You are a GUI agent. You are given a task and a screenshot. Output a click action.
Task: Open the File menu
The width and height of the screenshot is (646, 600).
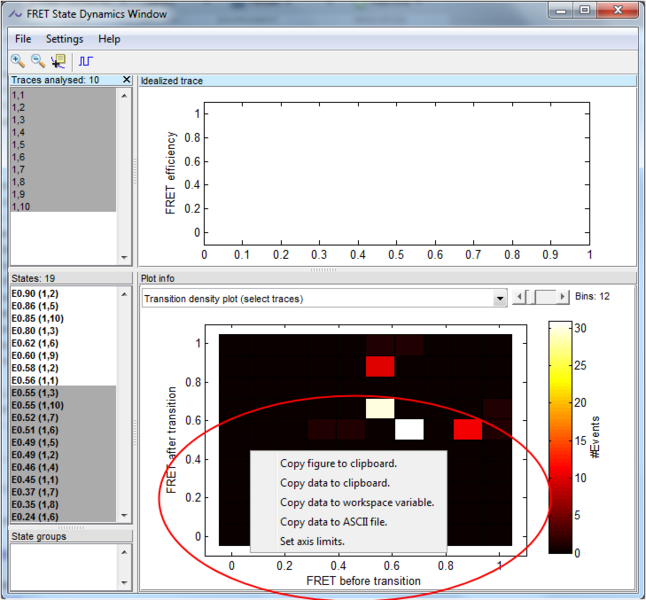coord(23,39)
